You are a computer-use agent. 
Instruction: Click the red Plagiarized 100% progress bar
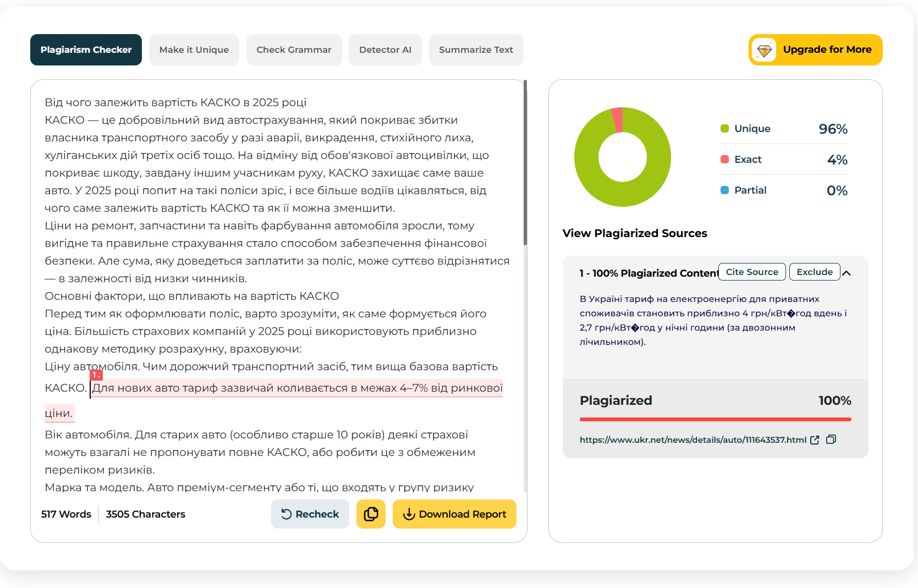click(x=715, y=419)
